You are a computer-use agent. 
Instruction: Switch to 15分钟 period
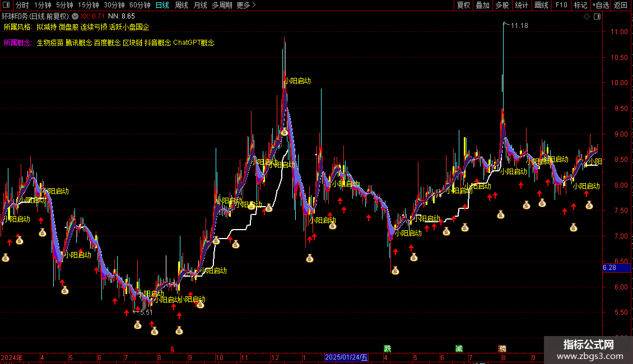tap(89, 5)
